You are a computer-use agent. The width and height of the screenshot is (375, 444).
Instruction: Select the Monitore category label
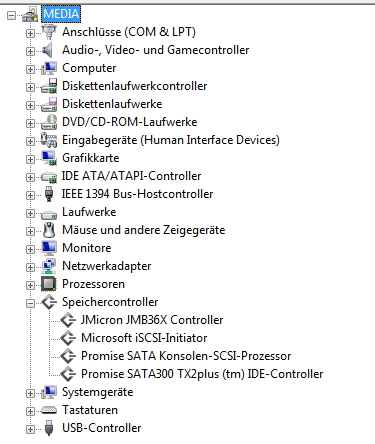point(87,248)
